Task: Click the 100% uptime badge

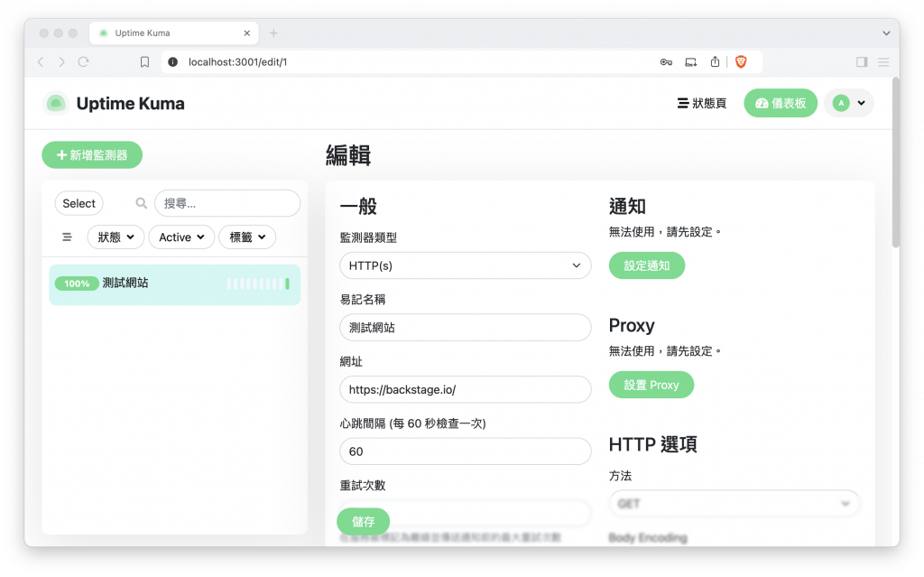Action: coord(77,284)
